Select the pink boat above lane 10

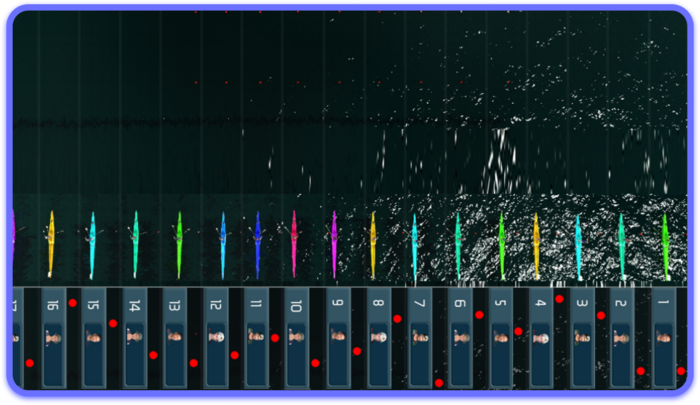click(x=294, y=243)
